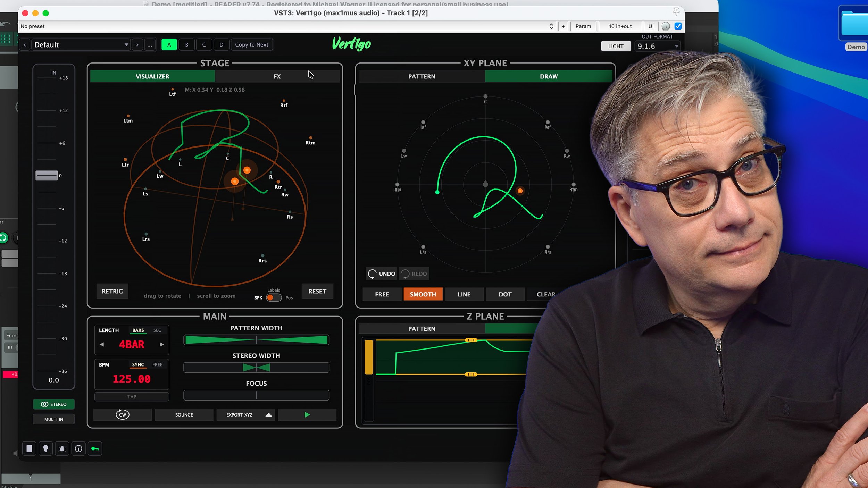Select state slot B
Screen dimensions: 868x488
(186, 45)
